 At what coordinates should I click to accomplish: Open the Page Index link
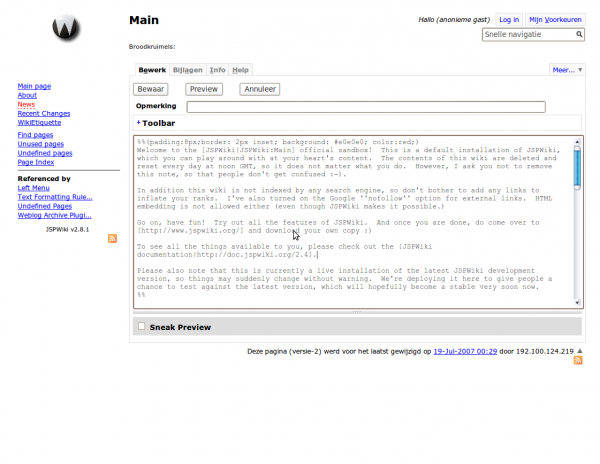(36, 163)
